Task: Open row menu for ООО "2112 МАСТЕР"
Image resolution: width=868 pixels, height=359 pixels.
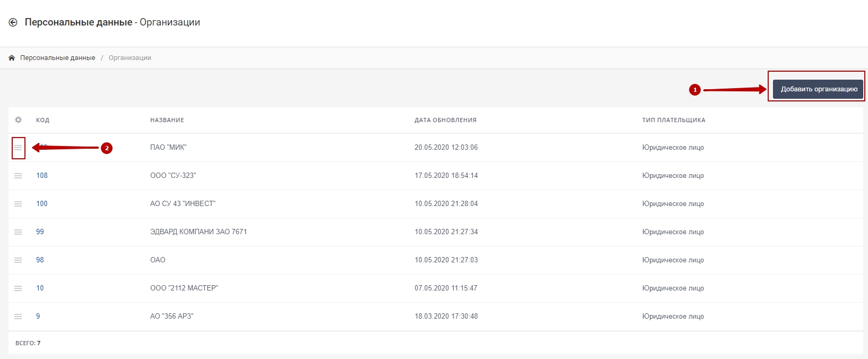Action: pos(18,288)
